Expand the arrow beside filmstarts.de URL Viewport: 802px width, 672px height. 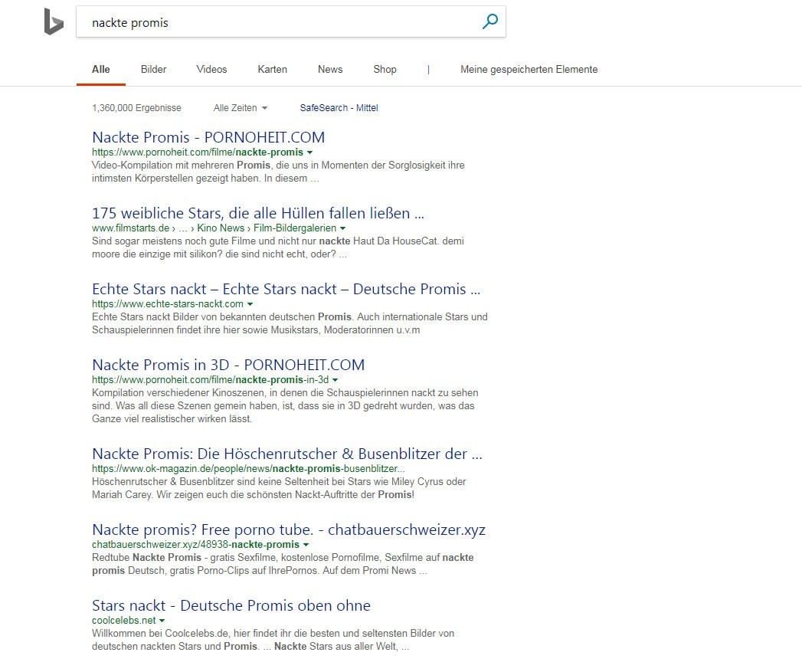tap(342, 228)
